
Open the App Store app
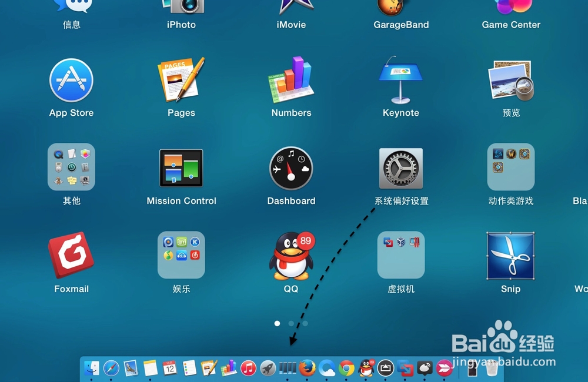(x=71, y=81)
